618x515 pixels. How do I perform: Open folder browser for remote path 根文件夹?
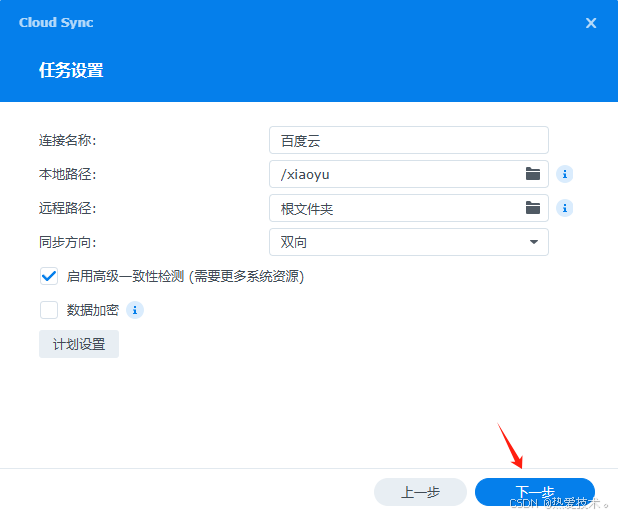tap(532, 208)
